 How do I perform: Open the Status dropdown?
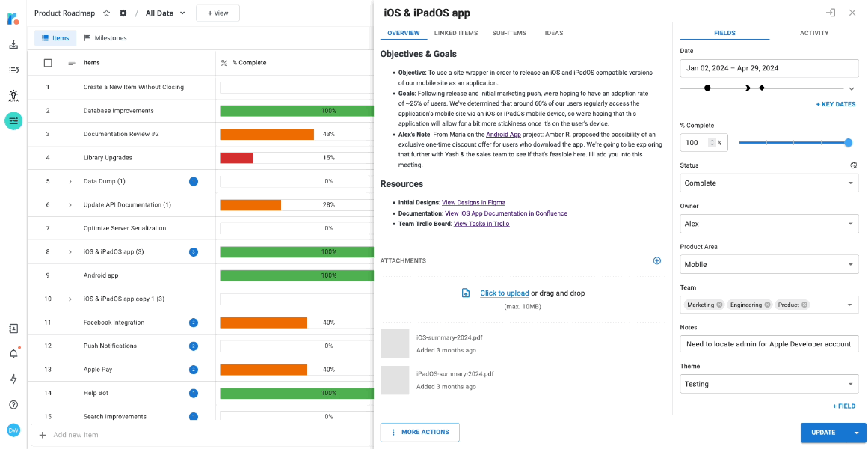769,183
